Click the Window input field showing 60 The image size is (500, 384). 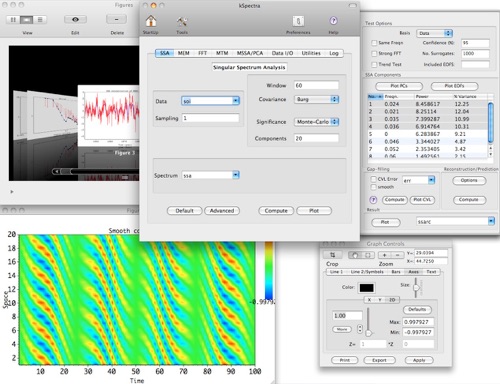click(x=316, y=85)
